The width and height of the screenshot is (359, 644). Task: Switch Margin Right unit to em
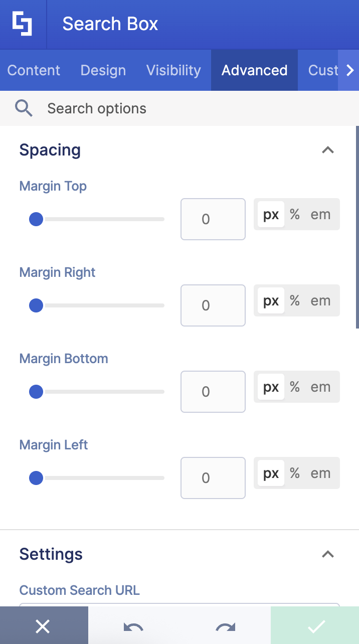click(320, 301)
